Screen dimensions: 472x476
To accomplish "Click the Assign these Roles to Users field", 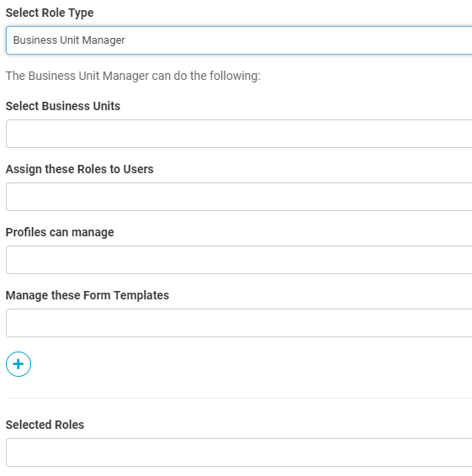I will pyautogui.click(x=239, y=197).
